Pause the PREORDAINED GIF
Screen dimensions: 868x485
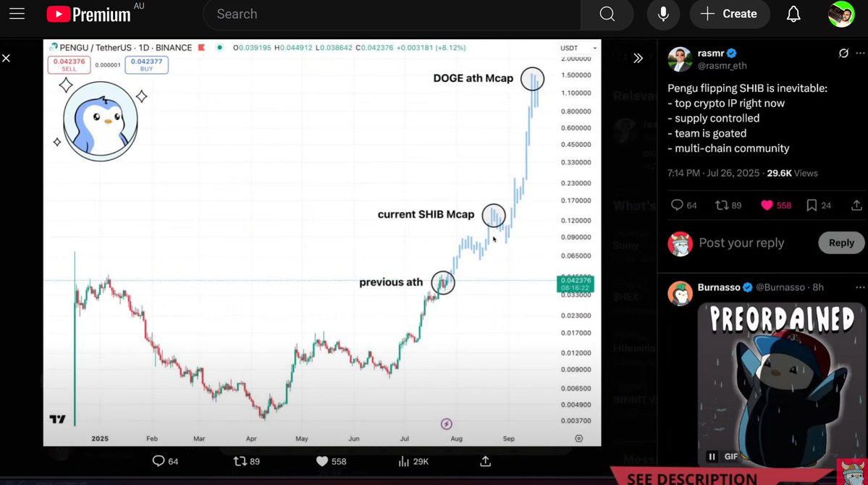pyautogui.click(x=712, y=457)
